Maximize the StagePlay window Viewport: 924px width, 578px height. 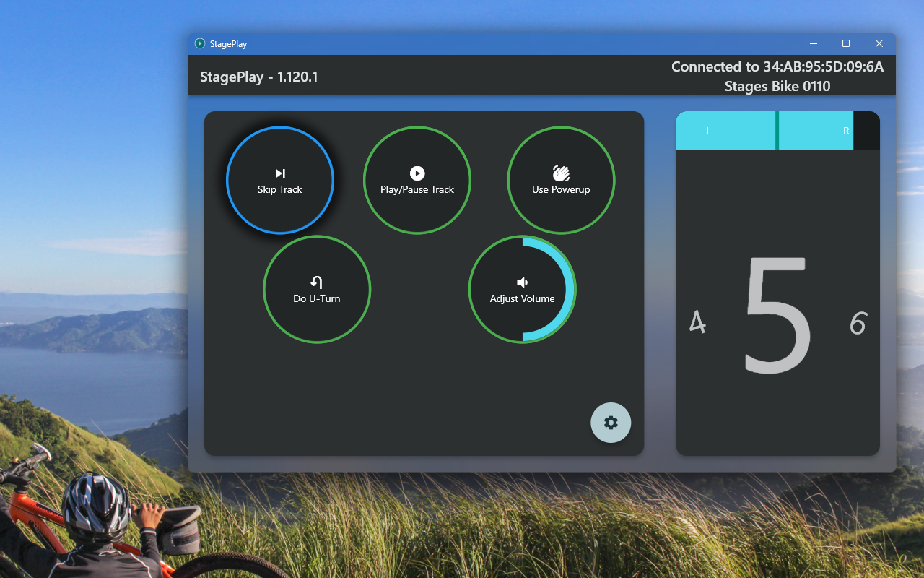click(x=846, y=43)
